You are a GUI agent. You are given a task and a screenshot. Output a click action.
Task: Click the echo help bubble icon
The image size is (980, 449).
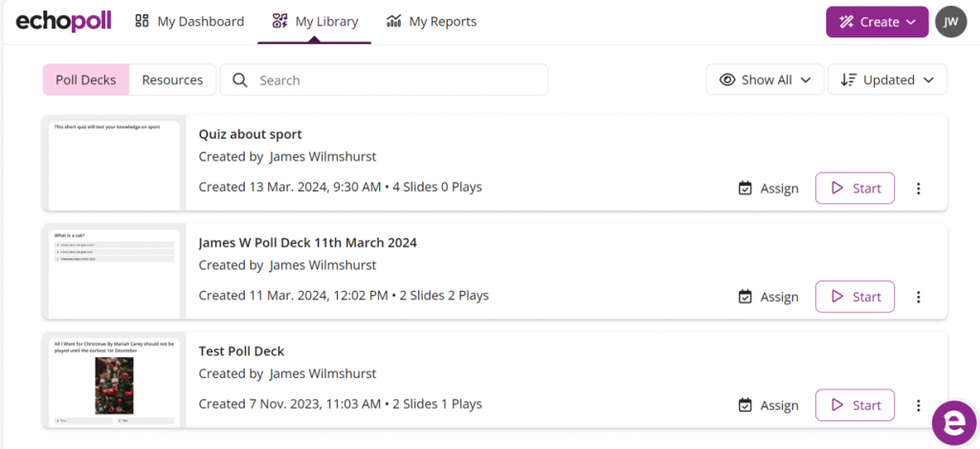point(954,422)
